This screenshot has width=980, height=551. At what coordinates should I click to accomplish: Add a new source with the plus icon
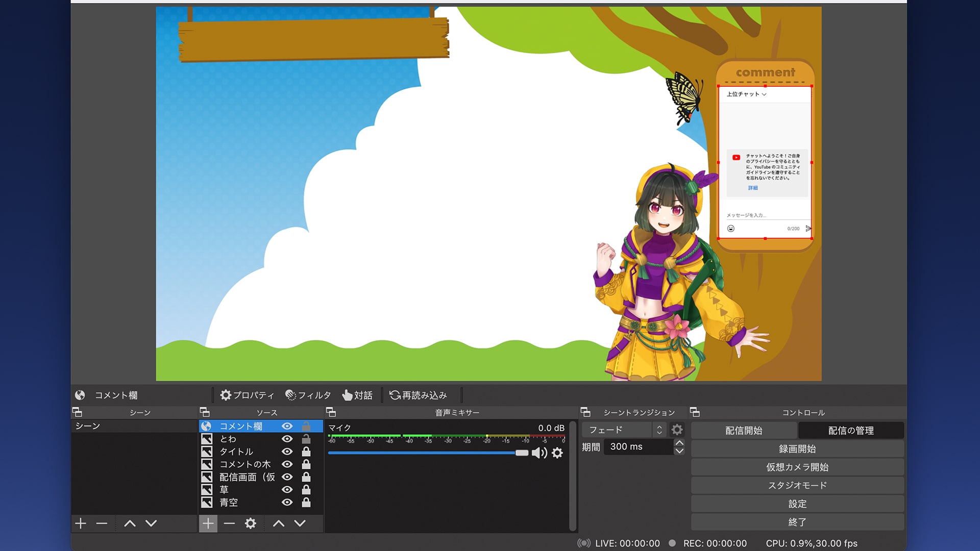coord(208,523)
